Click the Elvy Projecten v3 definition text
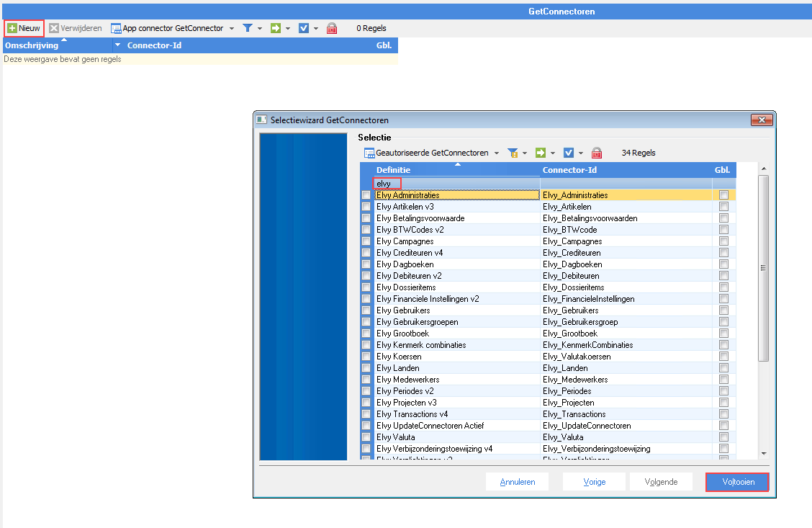Viewport: 812px width, 528px height. [407, 403]
